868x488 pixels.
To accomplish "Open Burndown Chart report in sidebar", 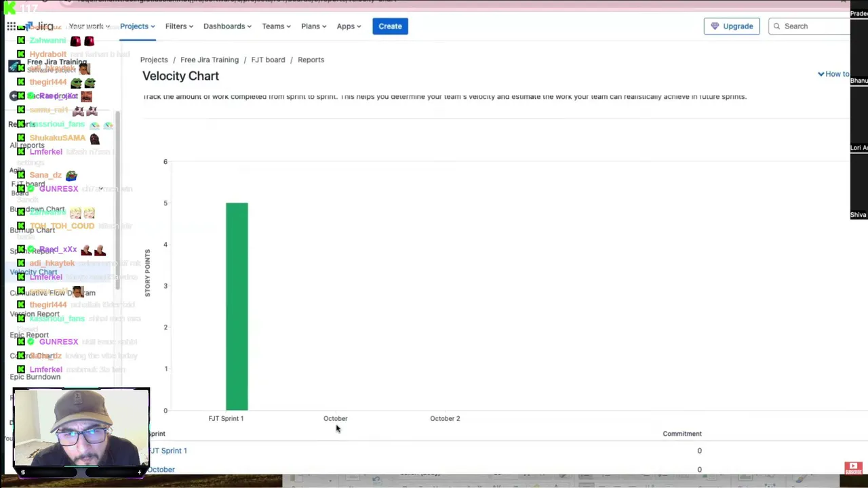I will [x=37, y=209].
